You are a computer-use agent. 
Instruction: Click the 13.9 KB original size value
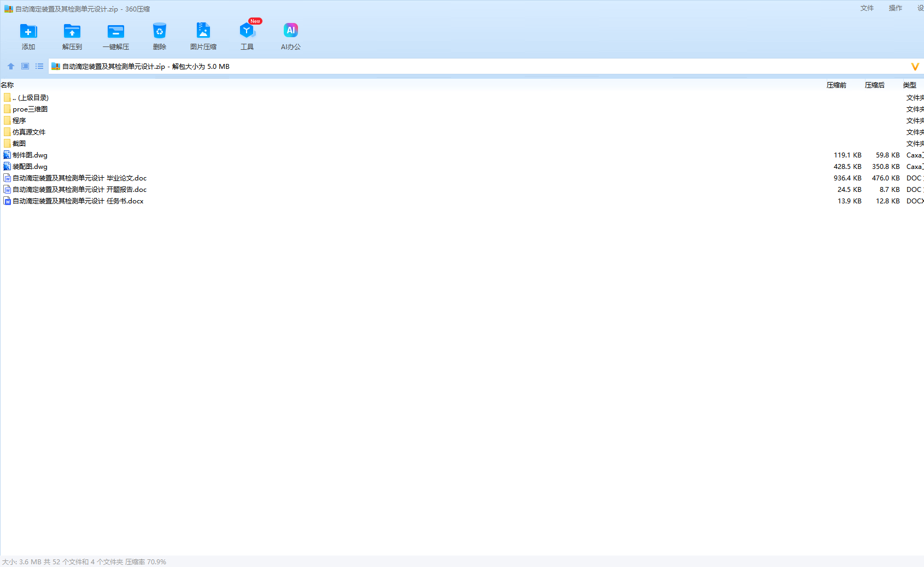[850, 201]
